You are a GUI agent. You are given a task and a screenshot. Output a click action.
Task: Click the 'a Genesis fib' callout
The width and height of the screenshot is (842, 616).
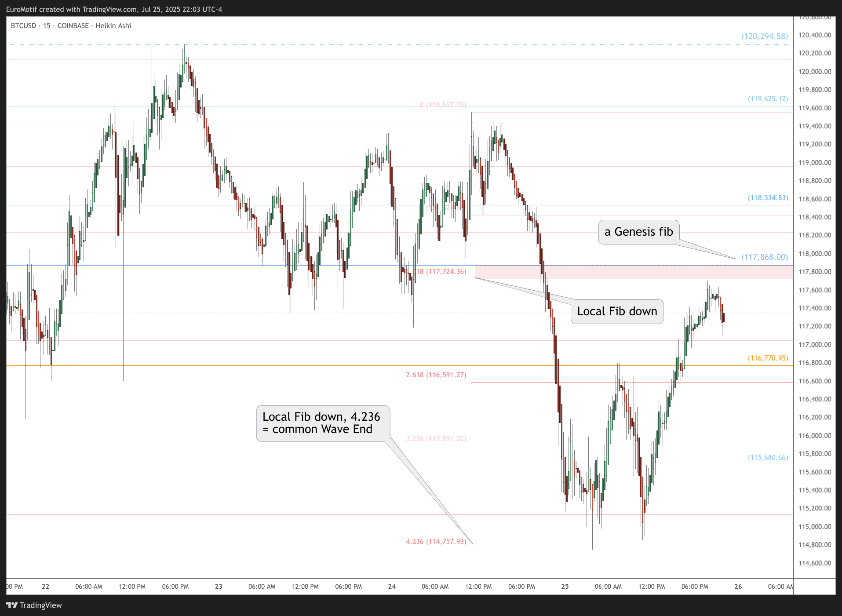coord(638,232)
